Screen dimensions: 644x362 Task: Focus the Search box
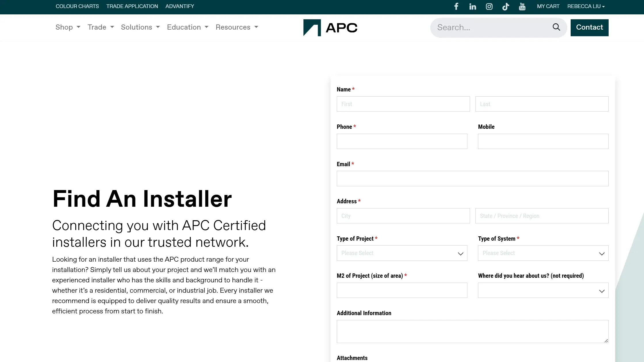[x=492, y=27]
